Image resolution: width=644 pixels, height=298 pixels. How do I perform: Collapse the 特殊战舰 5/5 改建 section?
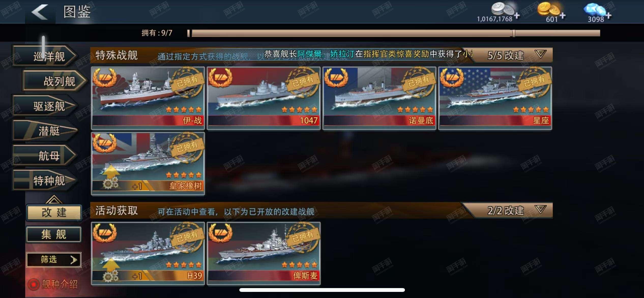[x=540, y=54]
